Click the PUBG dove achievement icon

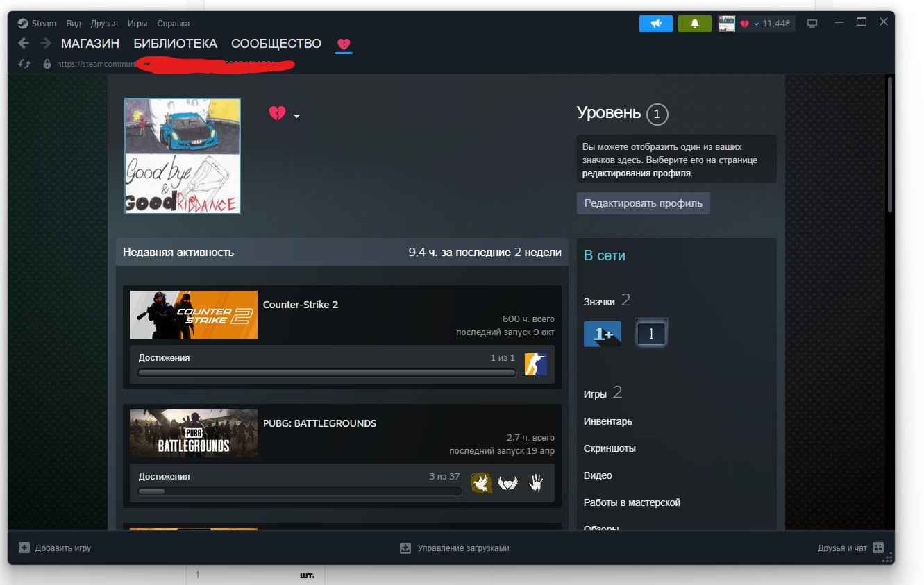[482, 482]
